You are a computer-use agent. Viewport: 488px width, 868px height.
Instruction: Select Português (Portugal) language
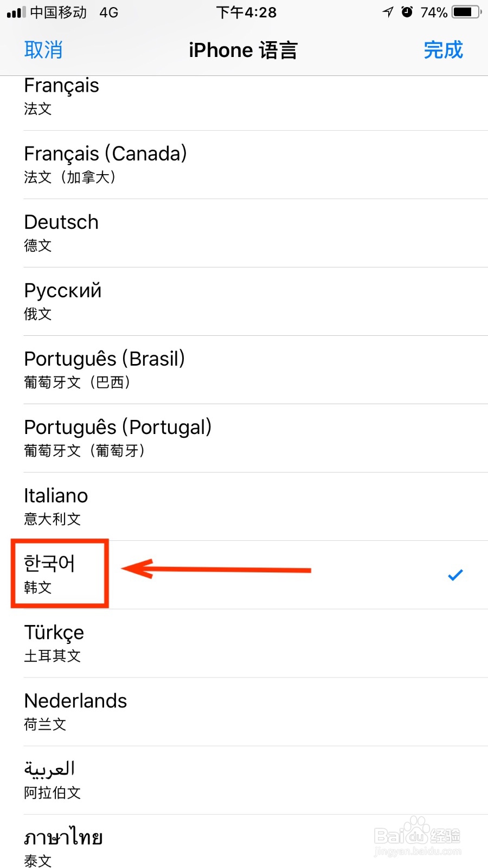coord(244,438)
